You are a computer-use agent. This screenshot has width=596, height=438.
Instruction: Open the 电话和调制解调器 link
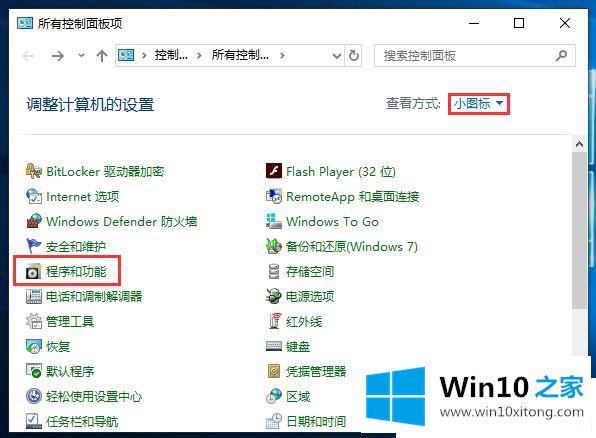[x=94, y=297]
